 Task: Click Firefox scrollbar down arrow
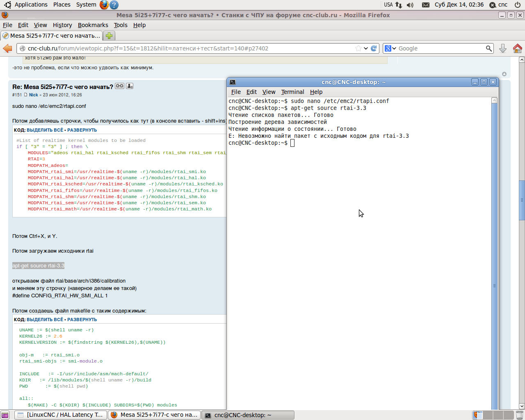pyautogui.click(x=522, y=406)
